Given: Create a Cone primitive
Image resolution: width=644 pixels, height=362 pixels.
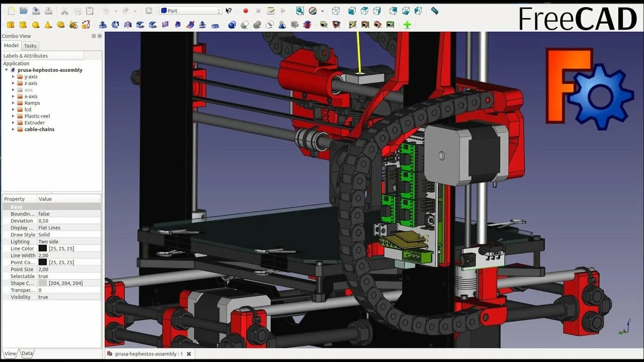Looking at the screenshot, I should (x=48, y=25).
